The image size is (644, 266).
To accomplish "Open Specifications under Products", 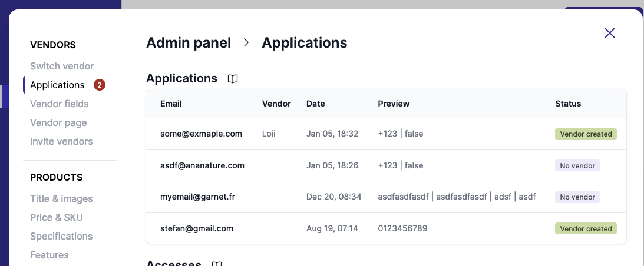I will (61, 236).
